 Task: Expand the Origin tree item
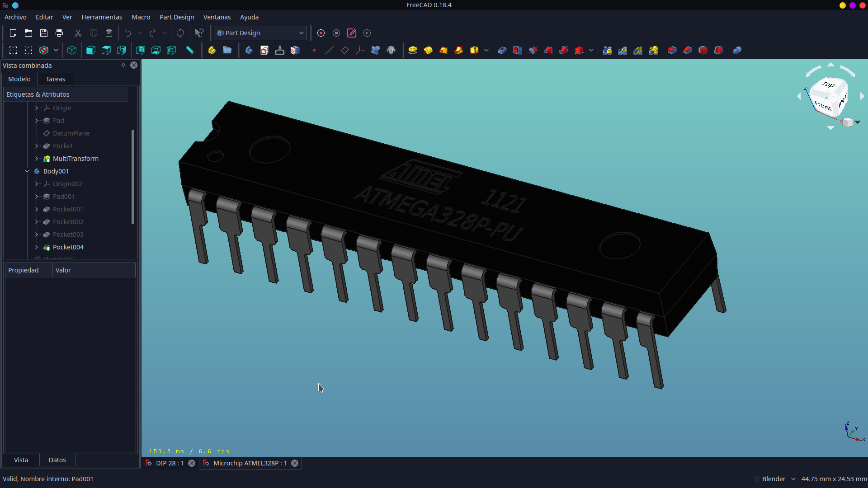click(37, 108)
